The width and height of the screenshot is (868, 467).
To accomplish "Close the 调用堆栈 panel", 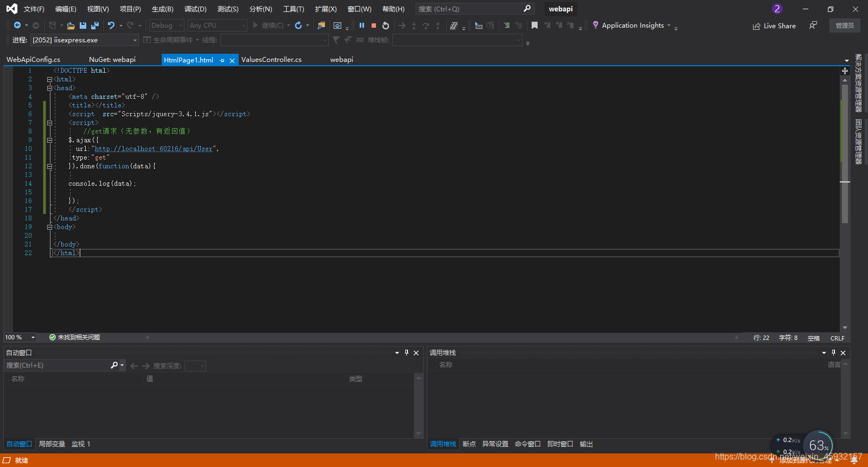I will click(843, 353).
